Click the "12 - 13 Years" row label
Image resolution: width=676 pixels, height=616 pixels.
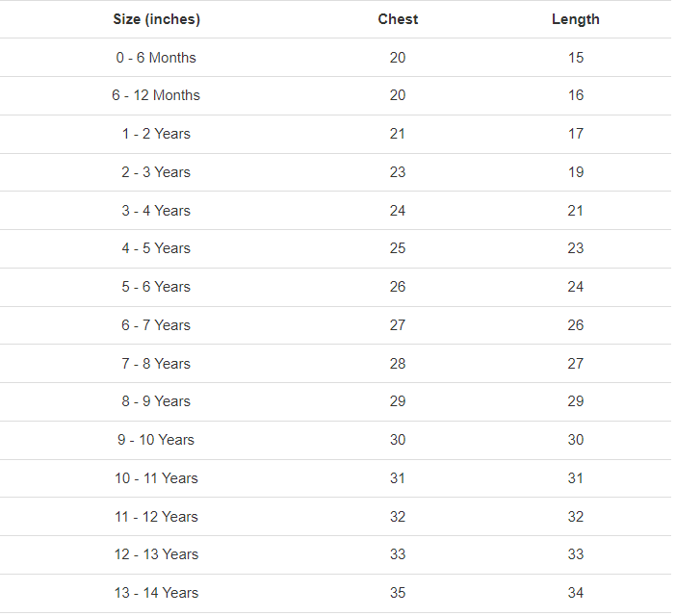[156, 554]
